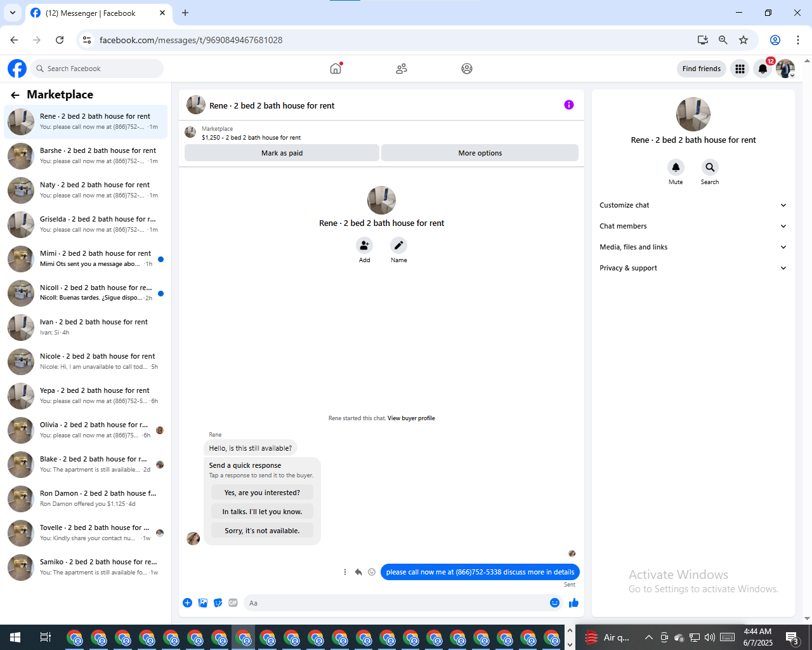The height and width of the screenshot is (650, 812).
Task: Open the Windows Start menu
Action: pos(15,637)
